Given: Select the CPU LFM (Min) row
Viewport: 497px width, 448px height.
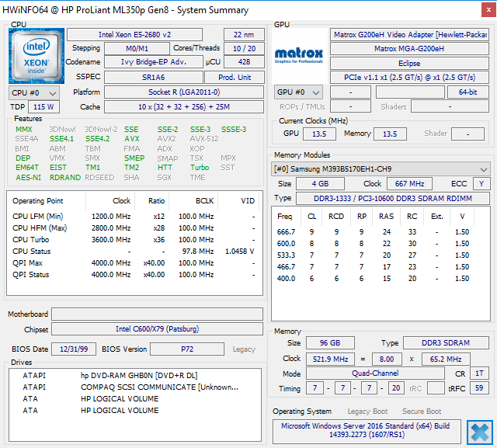Looking at the screenshot, I should pyautogui.click(x=134, y=217).
